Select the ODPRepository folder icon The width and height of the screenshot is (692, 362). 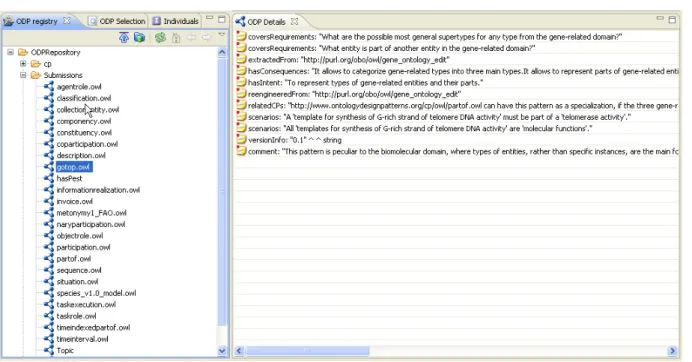[x=23, y=52]
